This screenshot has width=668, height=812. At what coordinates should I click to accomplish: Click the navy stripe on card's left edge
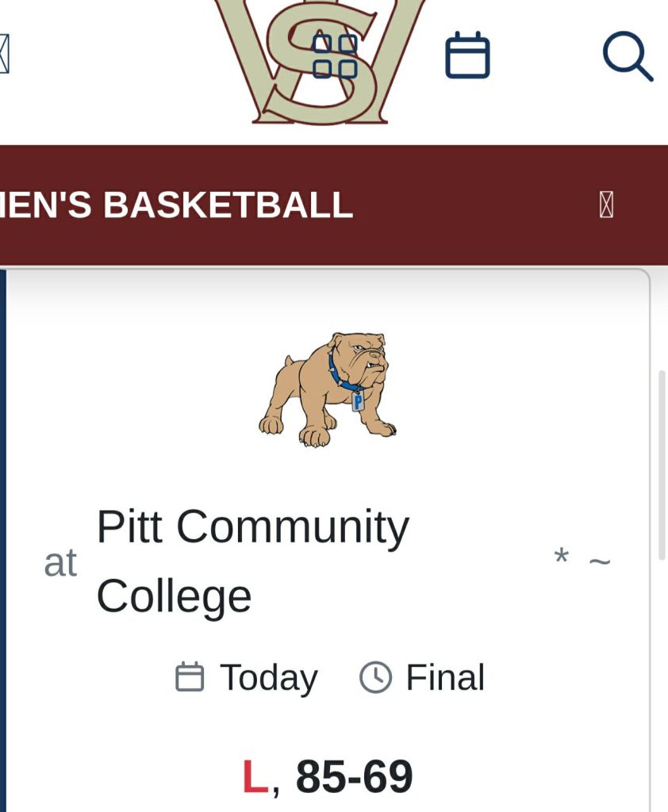(x=2, y=539)
